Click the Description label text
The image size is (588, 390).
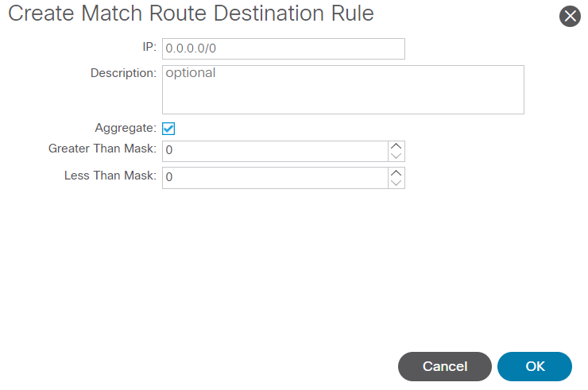[123, 73]
